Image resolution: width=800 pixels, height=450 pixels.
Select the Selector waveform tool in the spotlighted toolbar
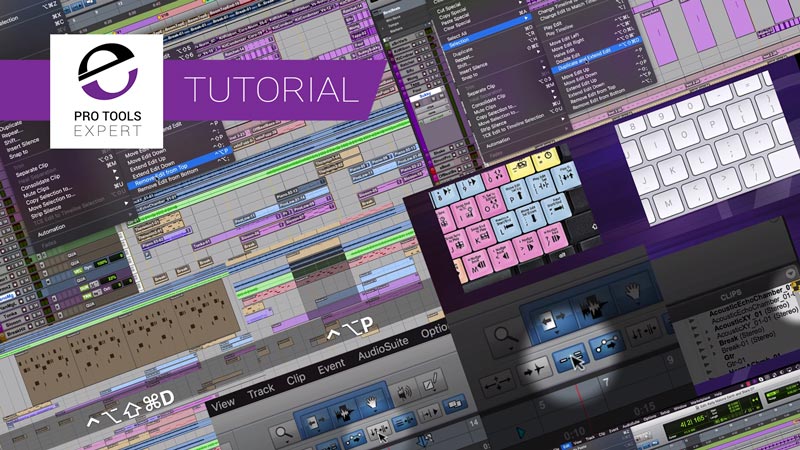tap(592, 307)
